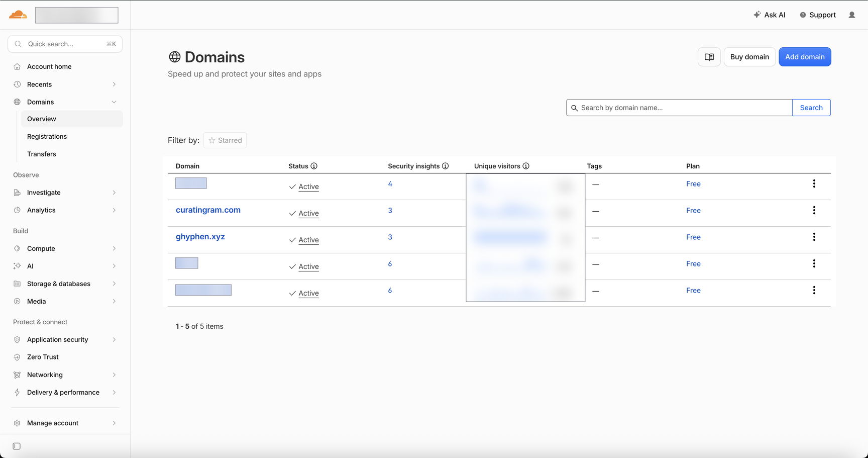Click the "1 - 5 of 5 items" text

(199, 326)
